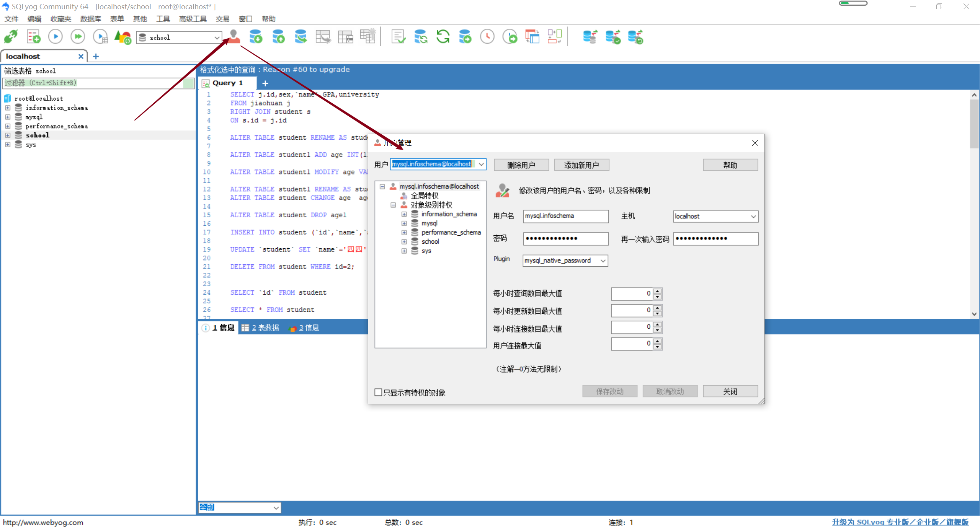The height and width of the screenshot is (528, 980).
Task: Click the 关闭 button in dialog
Action: pyautogui.click(x=730, y=391)
